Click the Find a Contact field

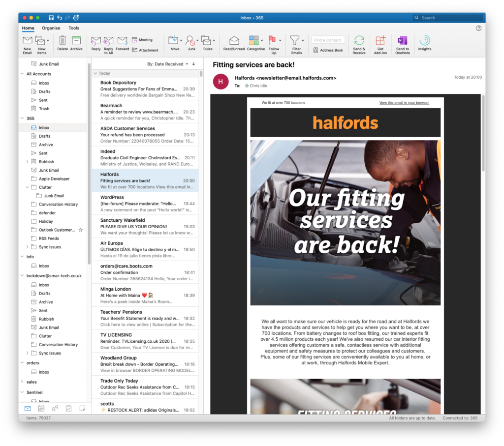(328, 40)
